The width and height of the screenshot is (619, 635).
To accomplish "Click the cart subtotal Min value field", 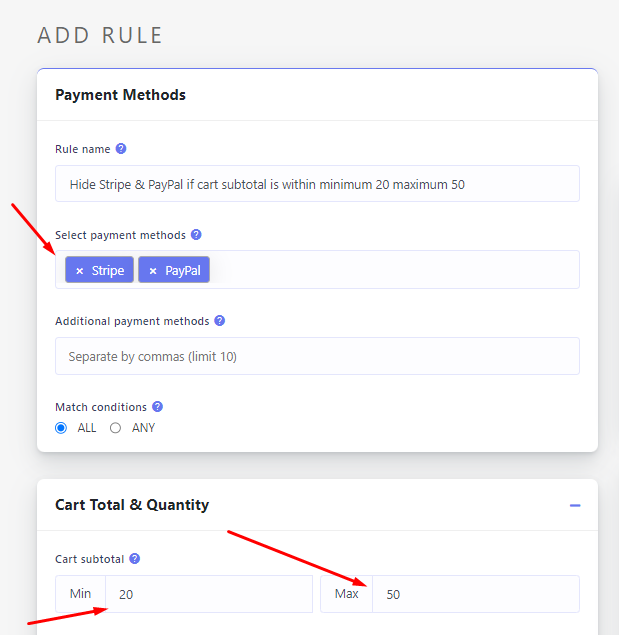I will 208,594.
